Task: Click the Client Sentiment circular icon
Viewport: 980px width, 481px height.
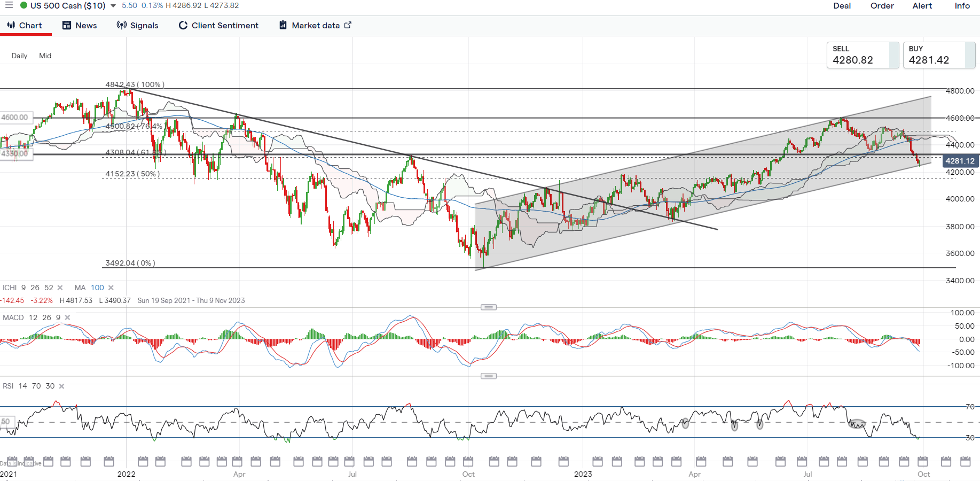Action: [x=183, y=25]
